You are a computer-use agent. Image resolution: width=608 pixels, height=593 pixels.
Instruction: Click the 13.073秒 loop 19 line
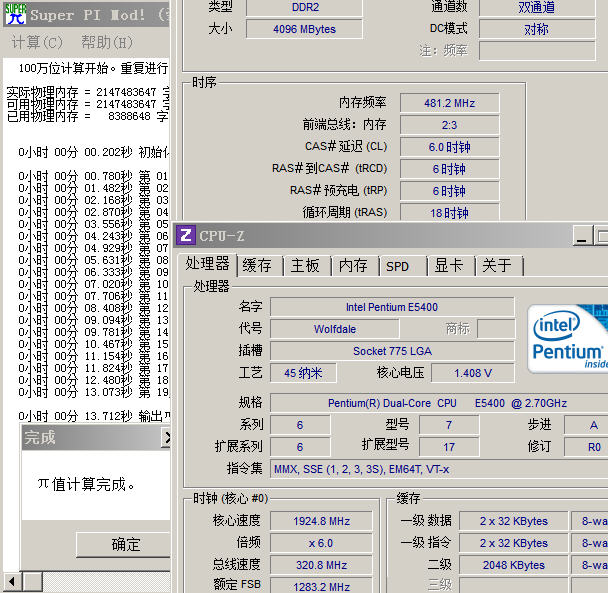tap(94, 392)
